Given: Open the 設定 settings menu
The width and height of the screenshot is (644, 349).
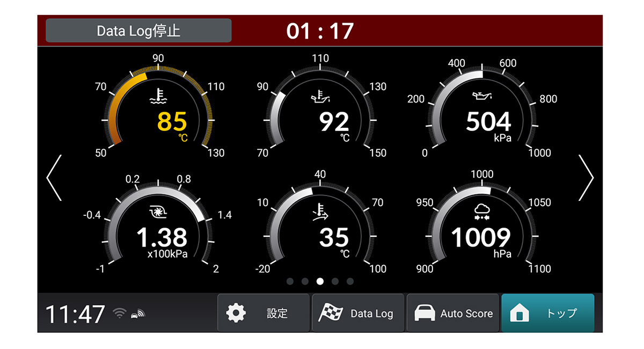Looking at the screenshot, I should (x=264, y=313).
